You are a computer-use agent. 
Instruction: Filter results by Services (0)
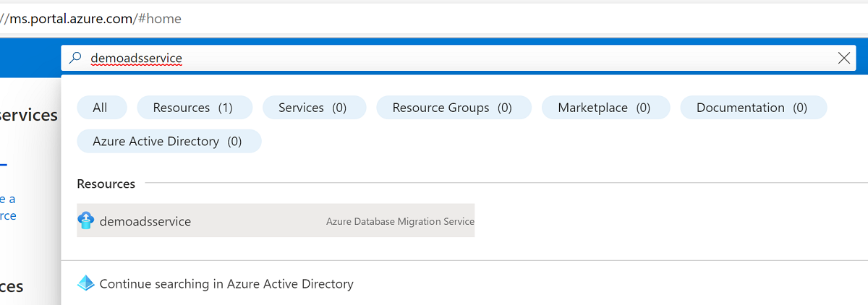point(314,108)
